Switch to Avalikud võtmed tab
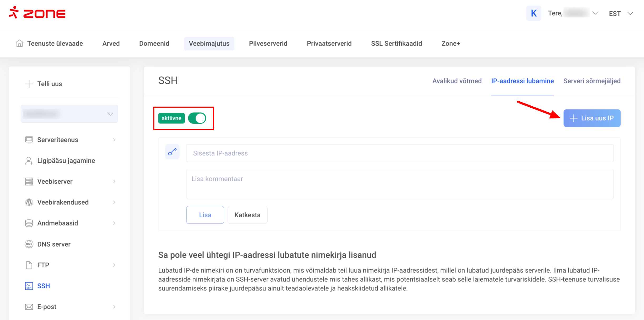 click(457, 81)
